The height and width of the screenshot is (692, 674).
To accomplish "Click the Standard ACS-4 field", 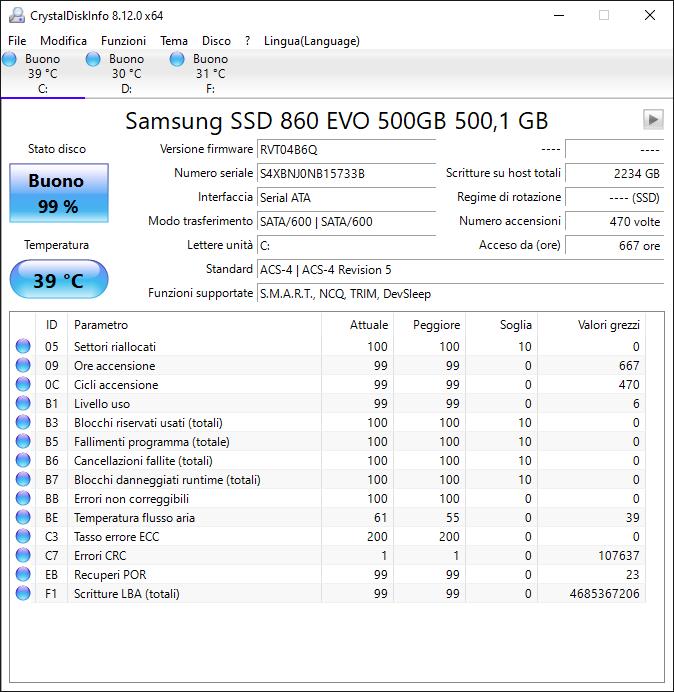I will pyautogui.click(x=460, y=269).
